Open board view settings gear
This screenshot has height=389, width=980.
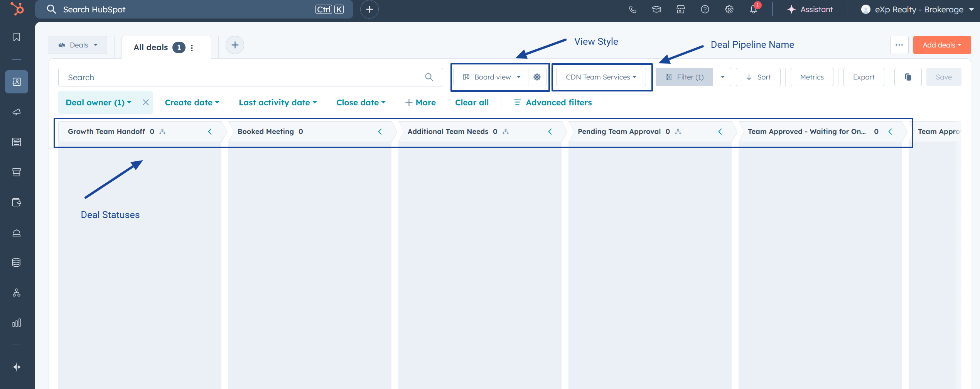(537, 77)
